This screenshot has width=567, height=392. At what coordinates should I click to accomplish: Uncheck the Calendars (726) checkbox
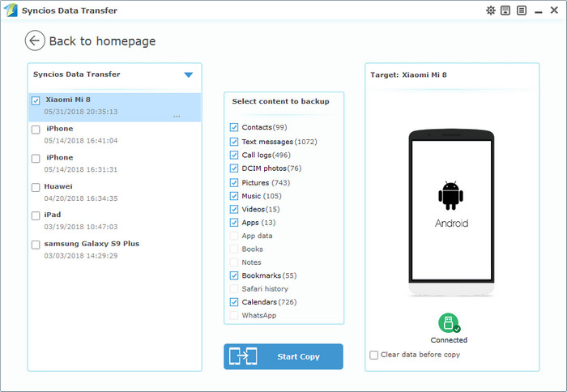pyautogui.click(x=234, y=302)
